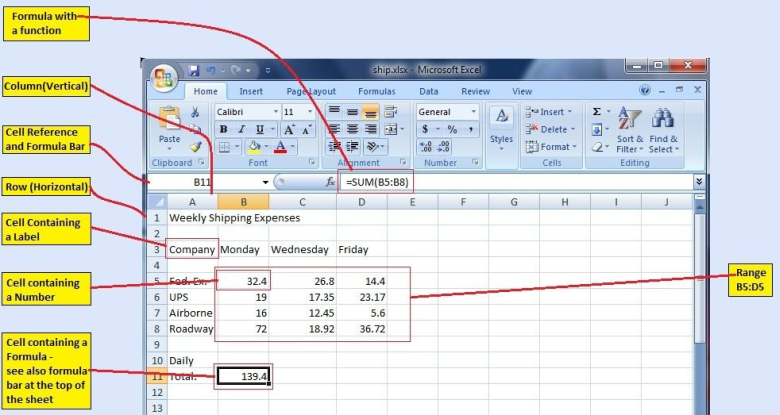Screen dimensions: 780x415
Task: Click Delete in the Cells group
Action: pos(551,129)
